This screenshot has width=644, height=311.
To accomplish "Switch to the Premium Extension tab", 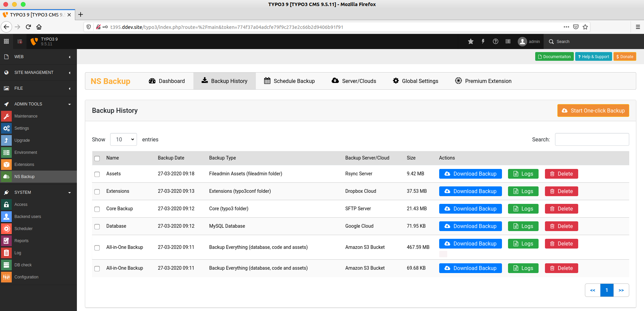I will pyautogui.click(x=484, y=81).
